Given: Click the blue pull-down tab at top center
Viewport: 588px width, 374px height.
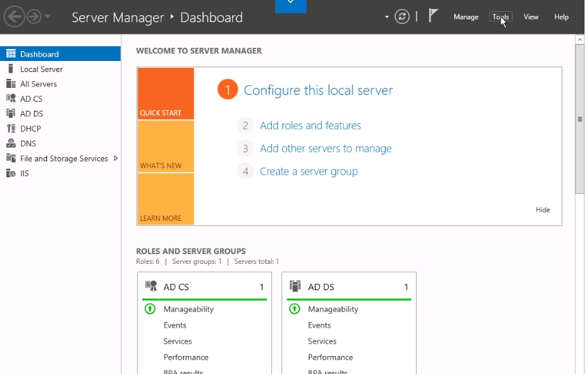Looking at the screenshot, I should (291, 6).
